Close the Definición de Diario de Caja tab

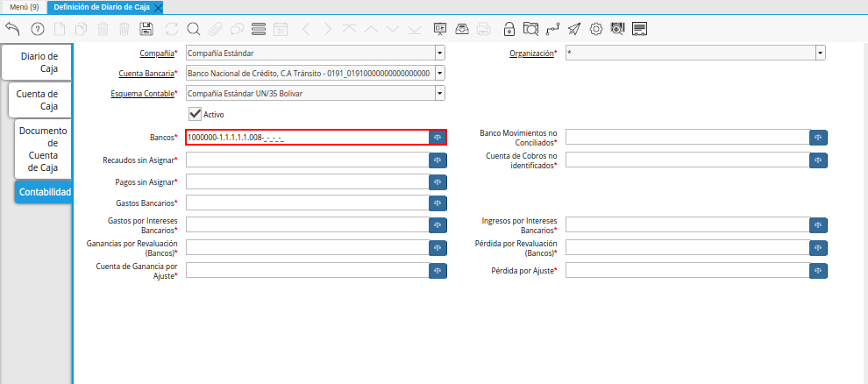(x=158, y=8)
